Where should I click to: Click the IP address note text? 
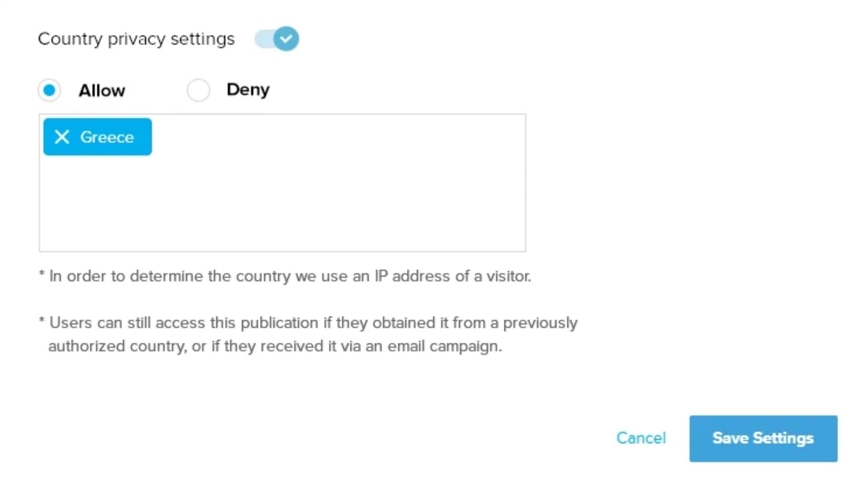pyautogui.click(x=290, y=276)
